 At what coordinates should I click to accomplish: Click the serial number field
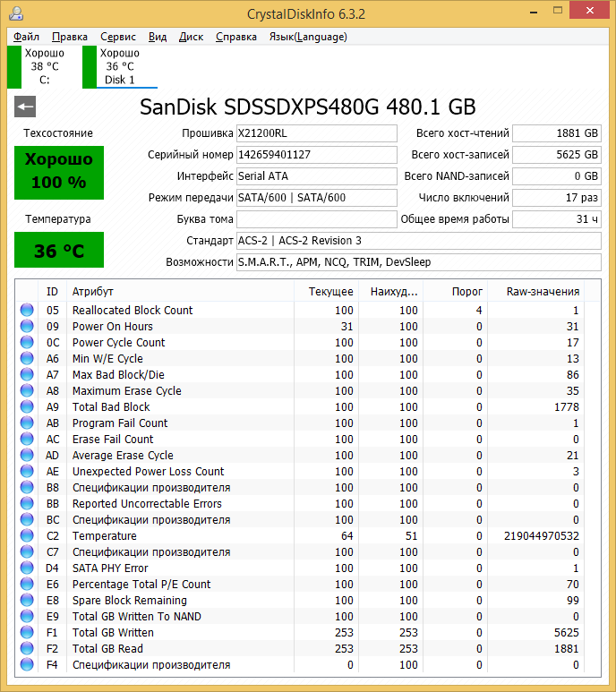(x=315, y=155)
